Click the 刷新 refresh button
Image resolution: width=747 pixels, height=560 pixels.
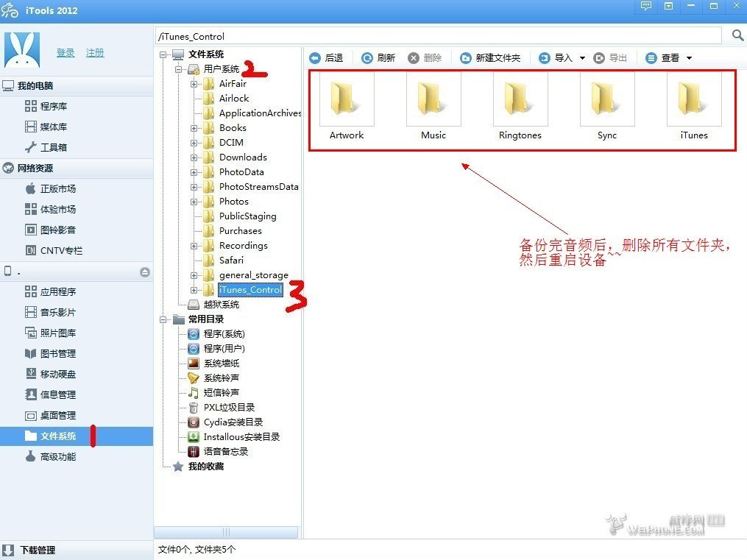[x=378, y=58]
